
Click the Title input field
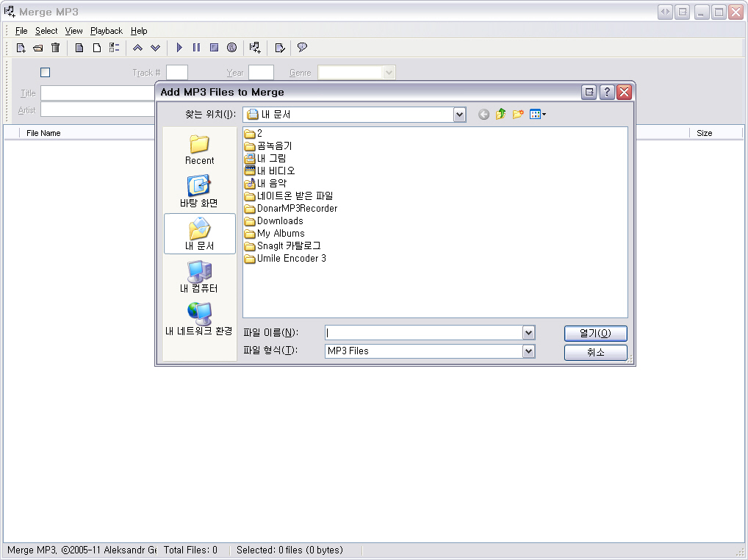98,93
